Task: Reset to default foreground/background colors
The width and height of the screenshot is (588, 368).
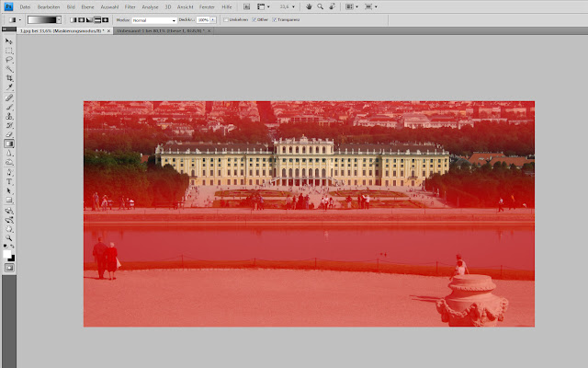Action: (x=6, y=247)
